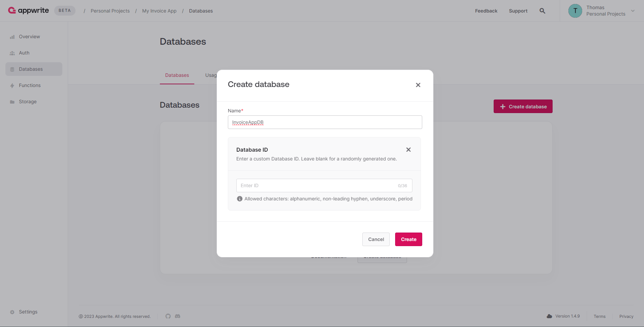644x327 pixels.
Task: Click the Enter ID input field
Action: [324, 186]
